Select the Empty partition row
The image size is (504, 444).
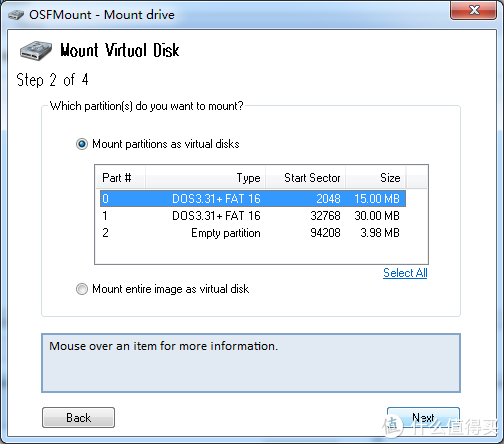coord(253,233)
